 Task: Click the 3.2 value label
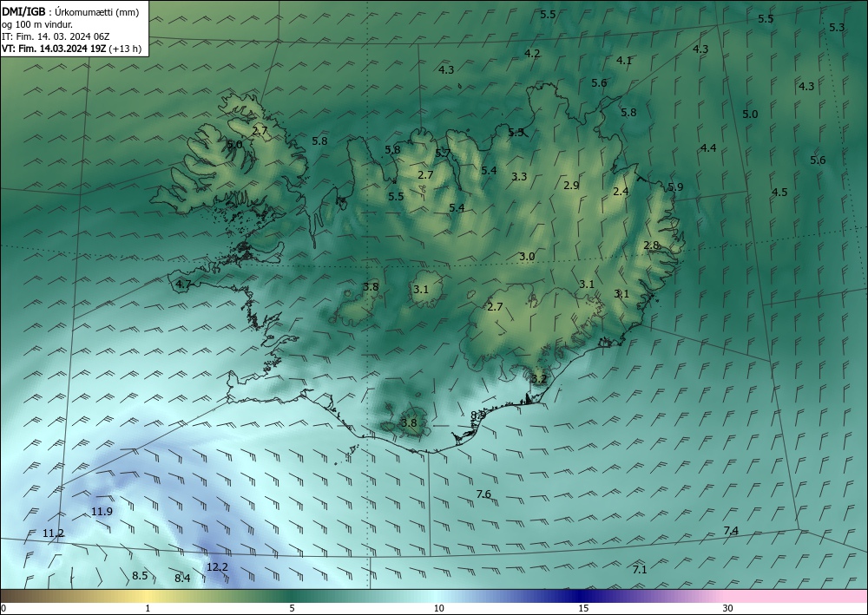pyautogui.click(x=539, y=379)
